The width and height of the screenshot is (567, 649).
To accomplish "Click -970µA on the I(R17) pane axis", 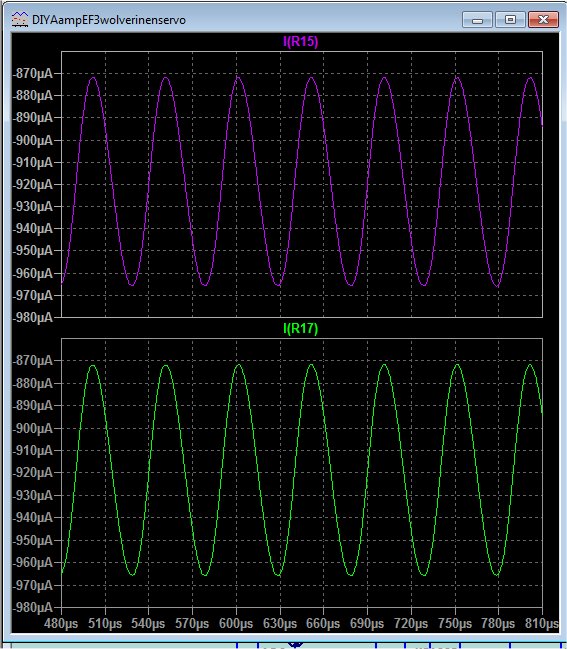I will (x=33, y=585).
